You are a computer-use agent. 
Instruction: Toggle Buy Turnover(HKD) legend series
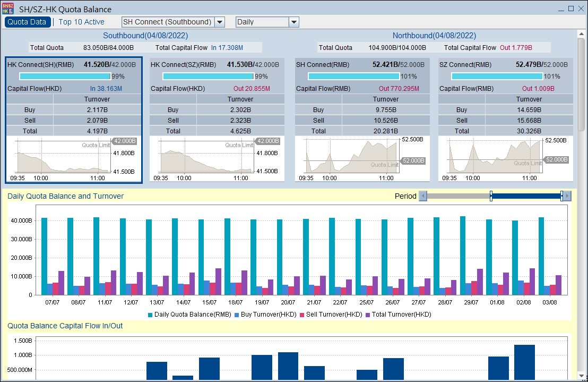click(269, 315)
